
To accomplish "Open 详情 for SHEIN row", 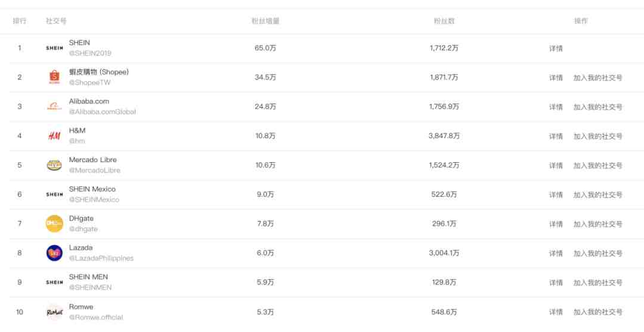I will 556,48.
